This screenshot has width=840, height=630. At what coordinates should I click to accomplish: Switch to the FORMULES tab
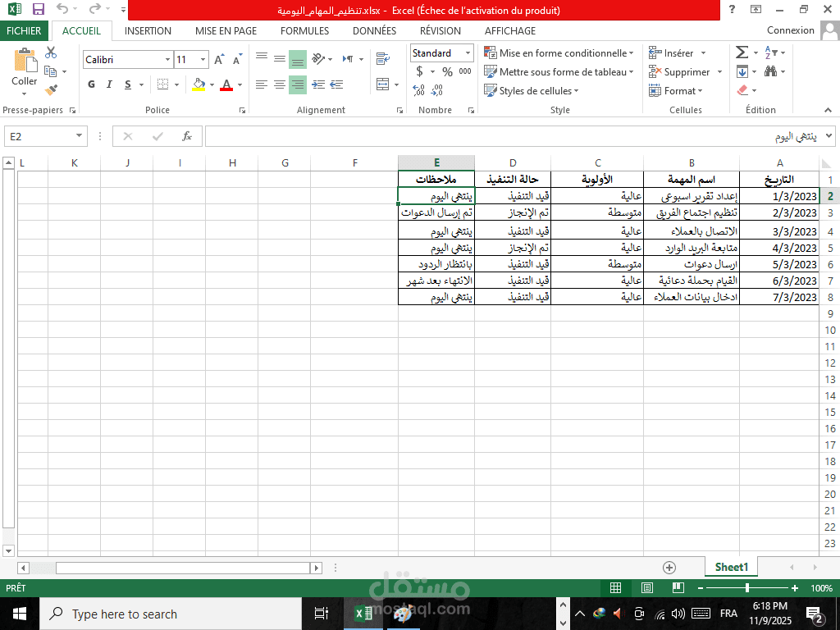pos(305,30)
